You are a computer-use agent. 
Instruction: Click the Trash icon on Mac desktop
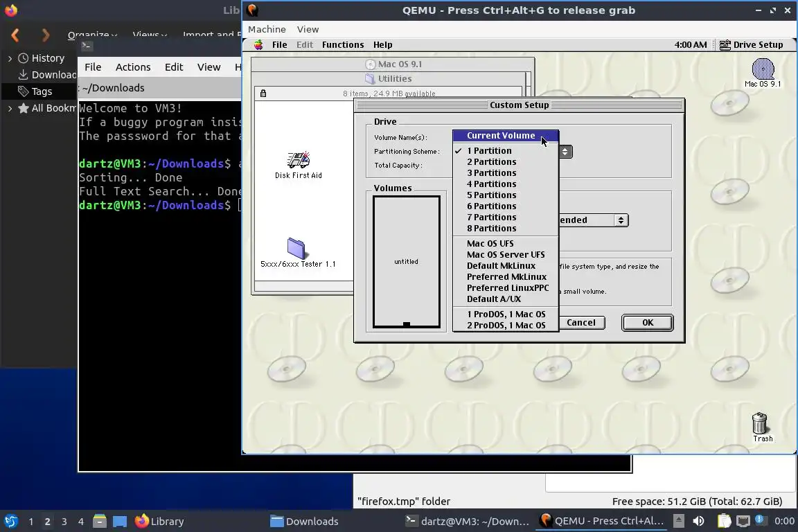click(759, 423)
